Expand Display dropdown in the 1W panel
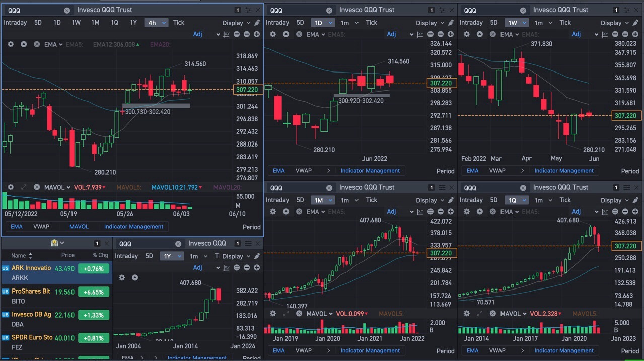644x361 pixels. (x=615, y=23)
